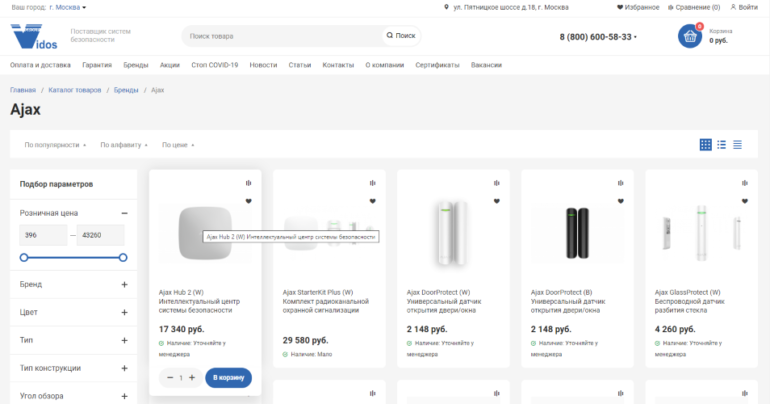Switch to compact table view
The width and height of the screenshot is (770, 404).
click(x=738, y=144)
